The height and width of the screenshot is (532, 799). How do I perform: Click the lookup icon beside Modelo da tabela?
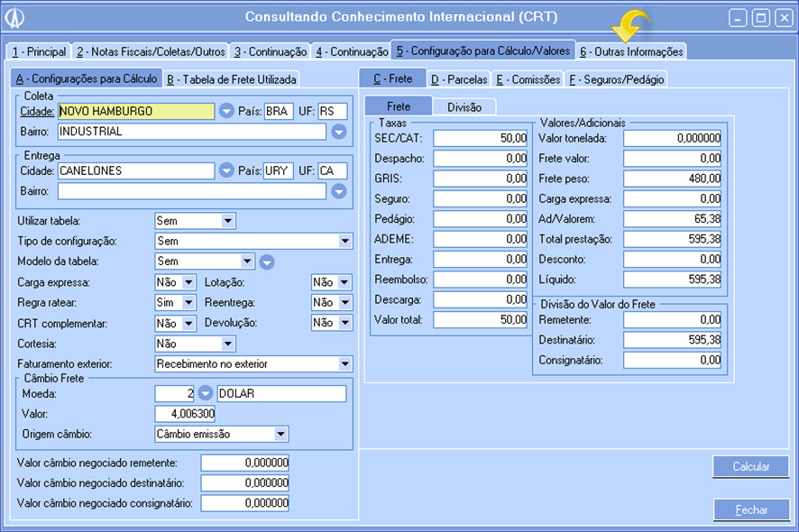tap(267, 262)
